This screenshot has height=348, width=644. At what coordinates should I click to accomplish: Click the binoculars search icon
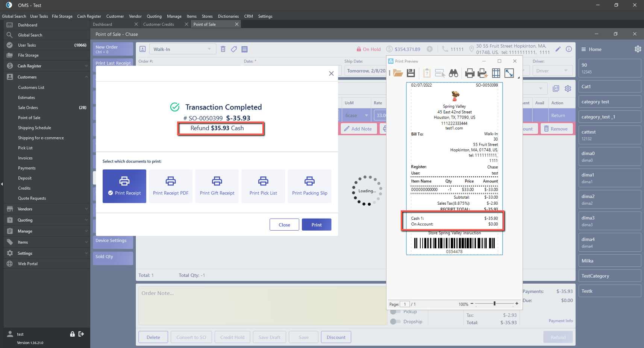(x=453, y=73)
